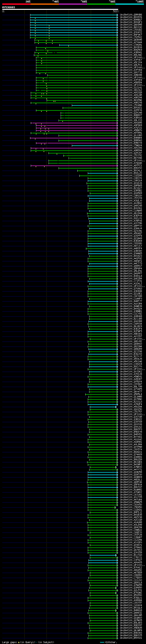Select the label UniRef100_A5C3Y4
This screenshot has width=146, height=644.
tap(131, 63)
